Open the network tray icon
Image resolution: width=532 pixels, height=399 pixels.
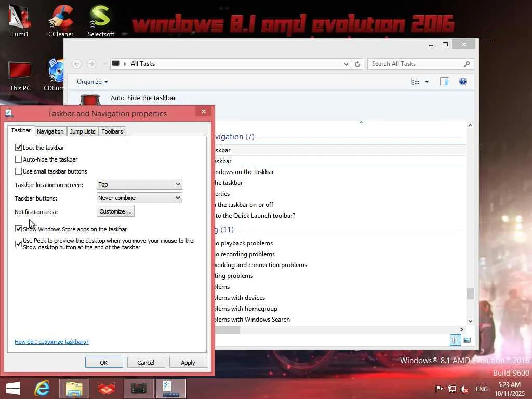tap(452, 389)
